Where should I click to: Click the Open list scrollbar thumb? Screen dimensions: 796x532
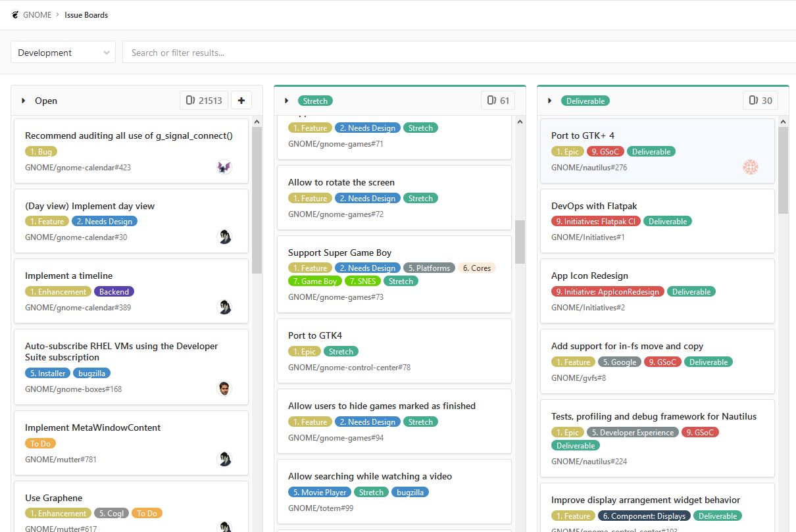(x=257, y=200)
